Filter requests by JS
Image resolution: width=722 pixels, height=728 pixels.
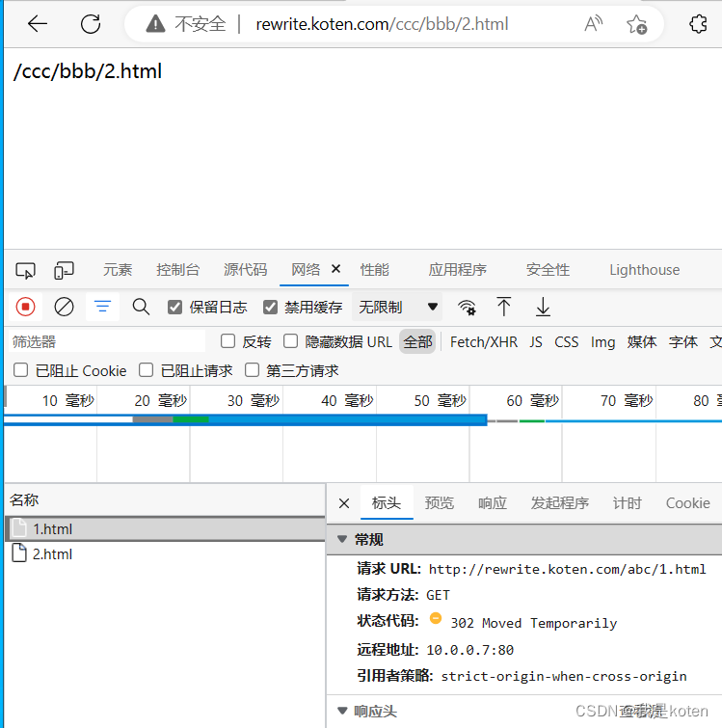535,342
